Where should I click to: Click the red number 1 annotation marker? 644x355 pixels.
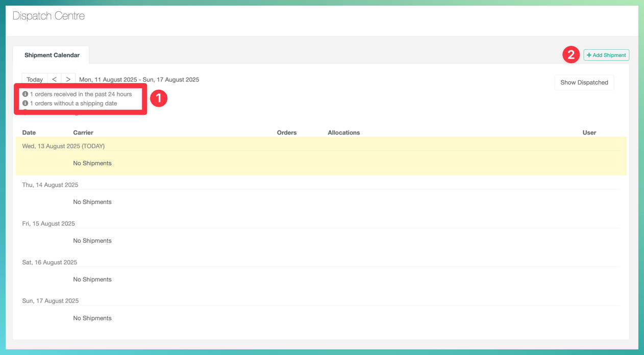[x=158, y=98]
